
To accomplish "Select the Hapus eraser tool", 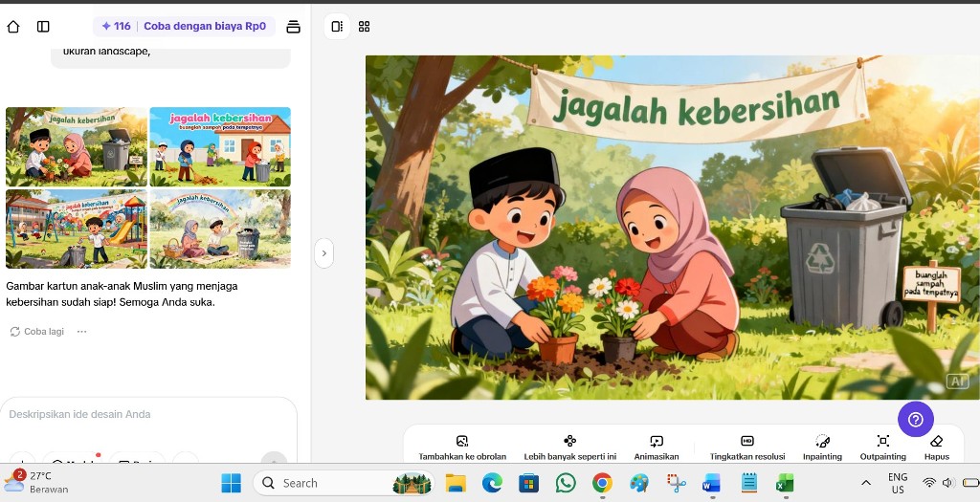I will click(937, 447).
